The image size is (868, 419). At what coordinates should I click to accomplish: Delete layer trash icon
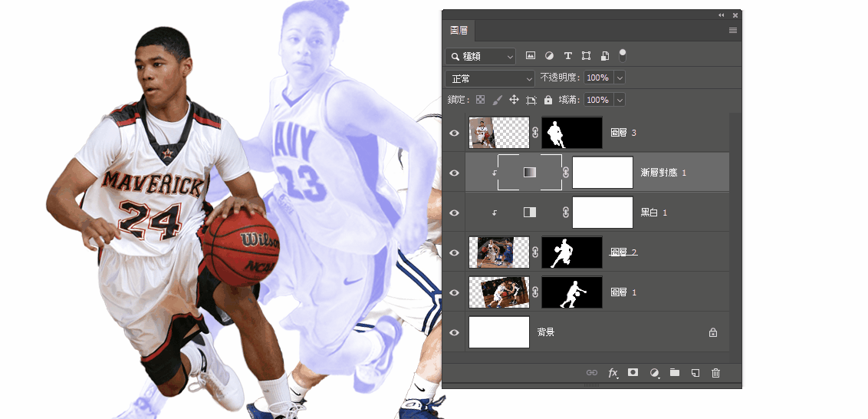pos(715,372)
